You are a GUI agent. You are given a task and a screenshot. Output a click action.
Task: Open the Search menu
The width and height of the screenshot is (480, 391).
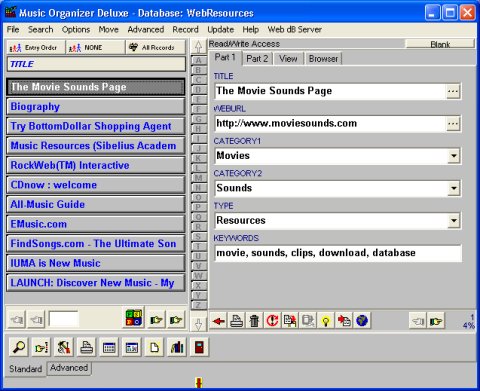click(40, 30)
